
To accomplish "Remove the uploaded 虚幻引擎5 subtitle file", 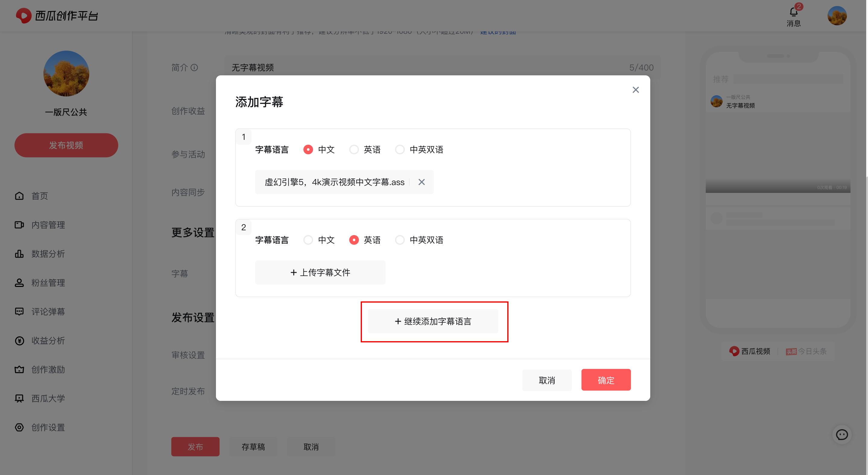I will [421, 182].
